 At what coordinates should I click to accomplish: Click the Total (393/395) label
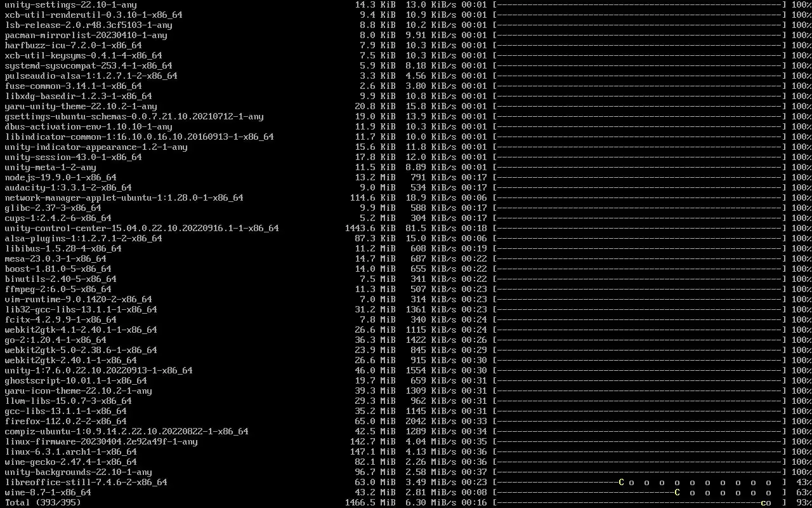tap(43, 502)
